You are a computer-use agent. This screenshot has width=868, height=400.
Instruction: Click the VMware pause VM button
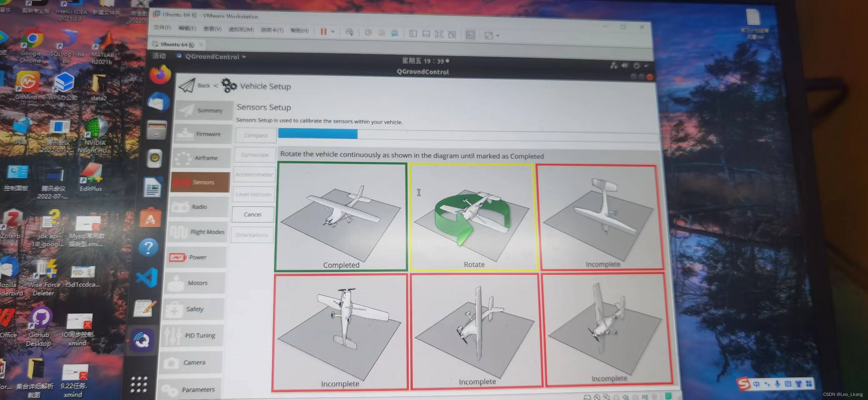324,31
